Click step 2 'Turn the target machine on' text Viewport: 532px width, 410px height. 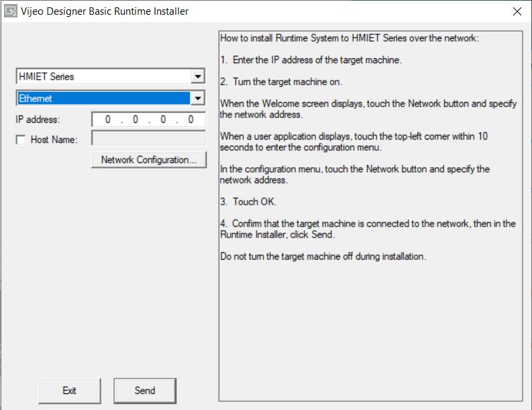coord(281,82)
